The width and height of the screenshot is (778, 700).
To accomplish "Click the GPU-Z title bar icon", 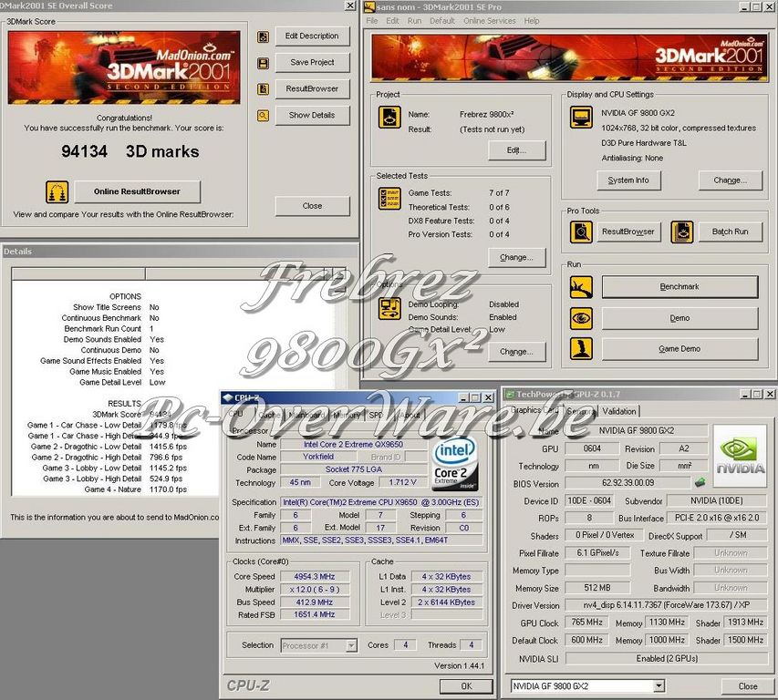I will [509, 394].
